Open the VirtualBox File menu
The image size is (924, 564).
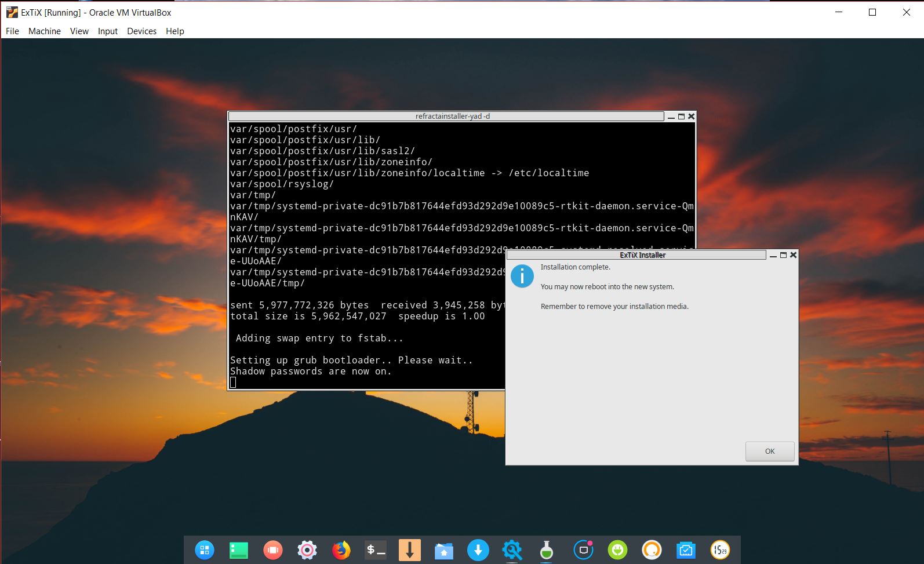[12, 31]
